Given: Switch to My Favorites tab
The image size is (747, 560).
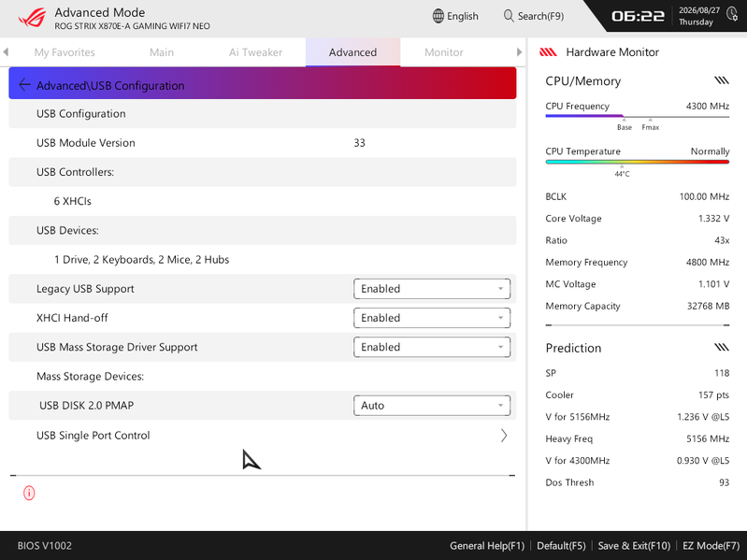Looking at the screenshot, I should tap(65, 52).
